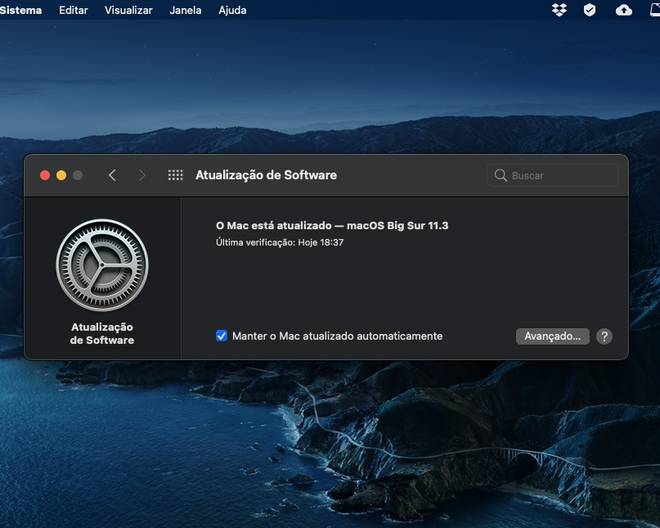Screen dimensions: 660x528
Task: Click the cloud upload icon in menu bar
Action: (x=623, y=10)
